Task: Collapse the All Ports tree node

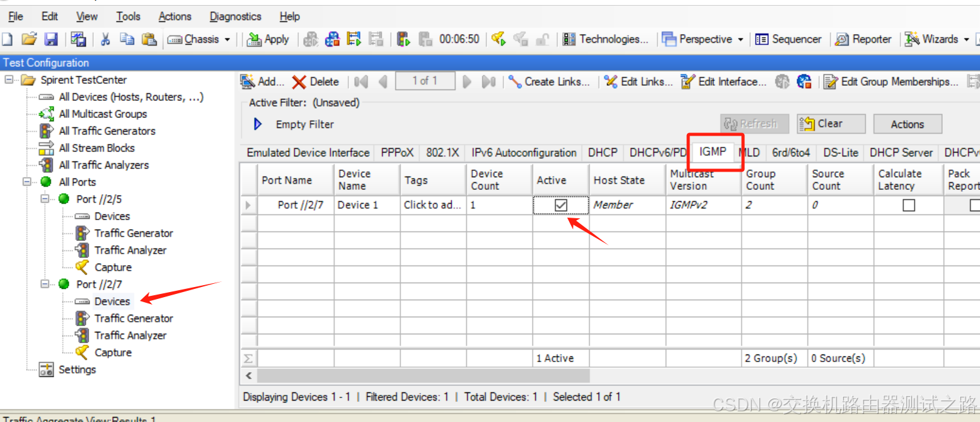Action: click(27, 182)
